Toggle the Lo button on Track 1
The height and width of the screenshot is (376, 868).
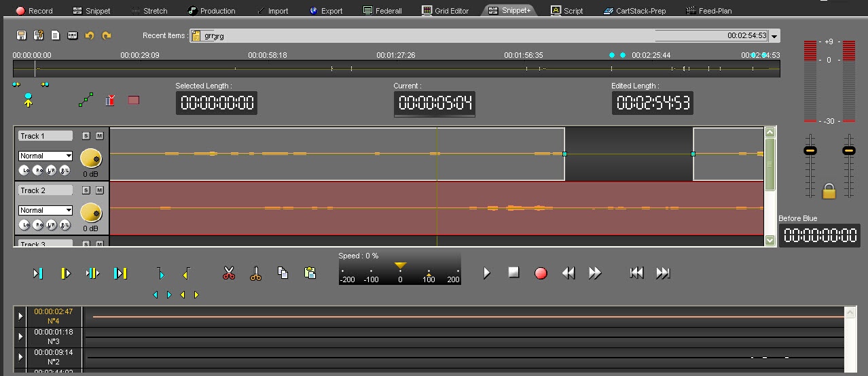[x=25, y=170]
